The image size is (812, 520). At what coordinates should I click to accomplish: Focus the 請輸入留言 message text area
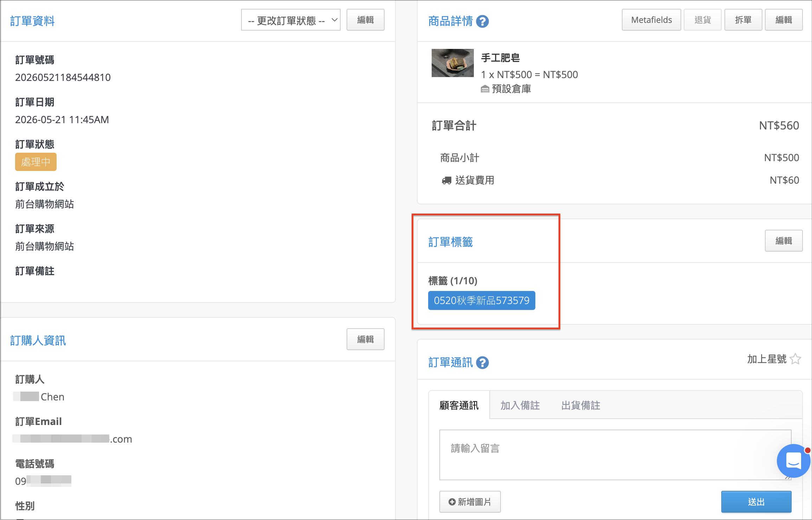(615, 455)
